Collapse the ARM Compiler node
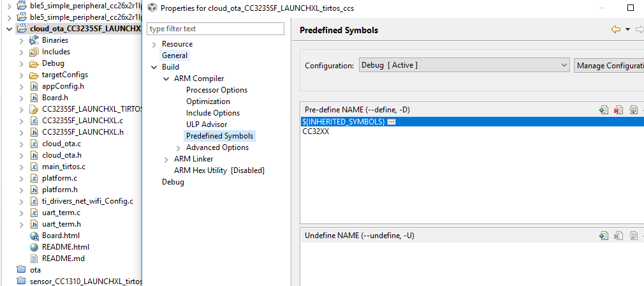 (166, 79)
